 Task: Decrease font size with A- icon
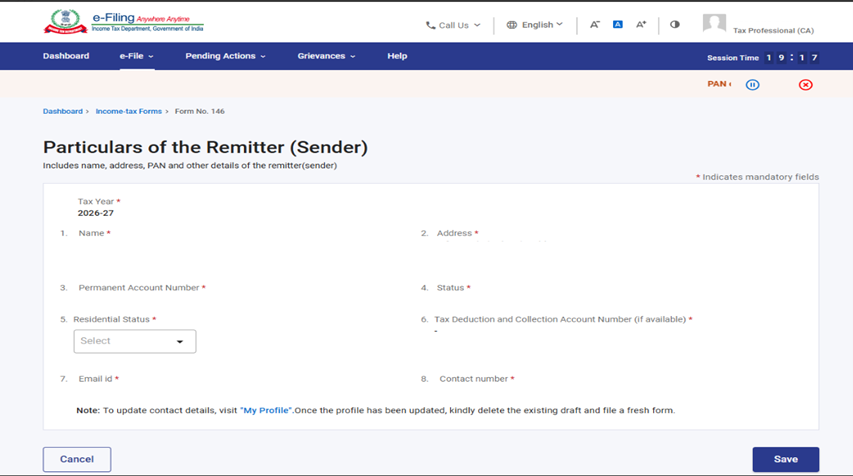594,24
